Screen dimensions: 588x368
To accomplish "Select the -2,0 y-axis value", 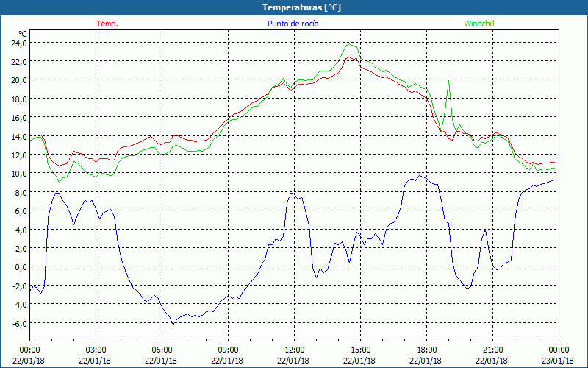I will 20,286.
